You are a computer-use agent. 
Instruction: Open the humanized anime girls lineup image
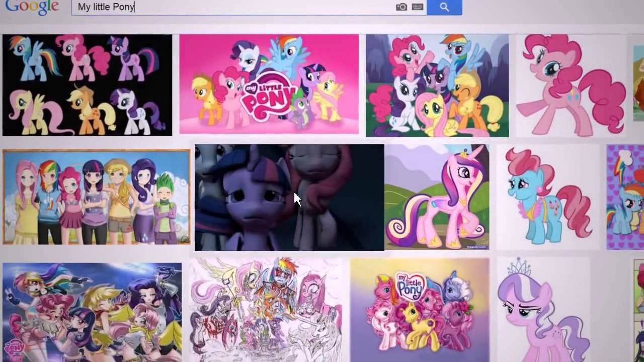96,197
